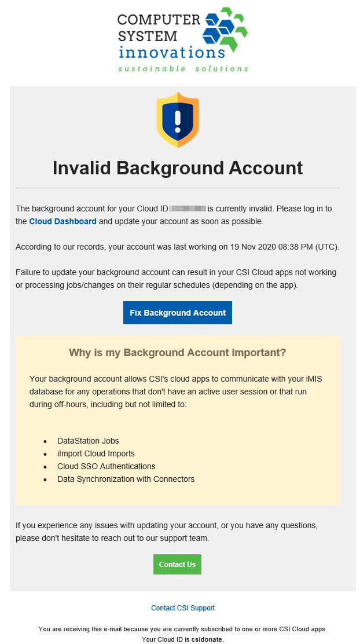360x644 pixels.
Task: Click the 'sustainable solutions' tagline
Action: [183, 68]
